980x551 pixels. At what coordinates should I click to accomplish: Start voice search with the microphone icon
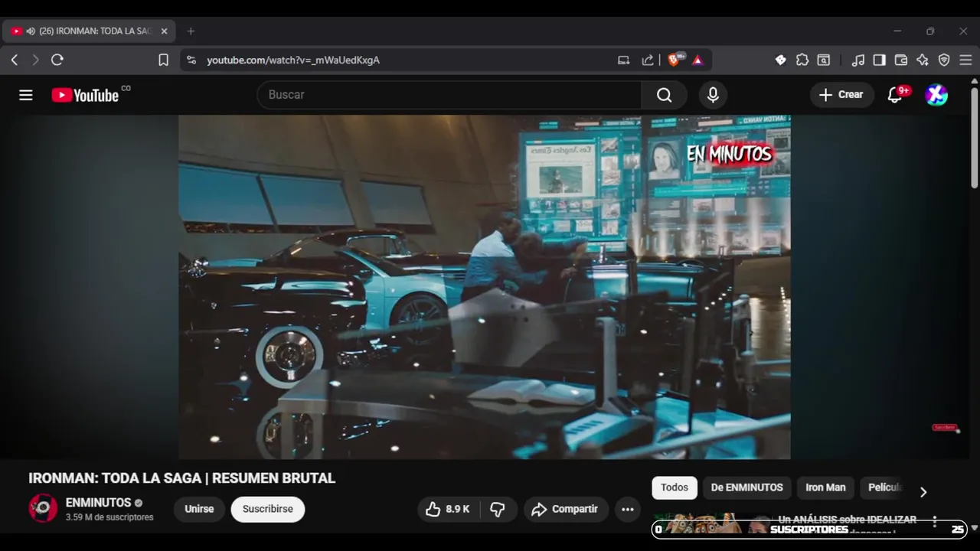[713, 95]
